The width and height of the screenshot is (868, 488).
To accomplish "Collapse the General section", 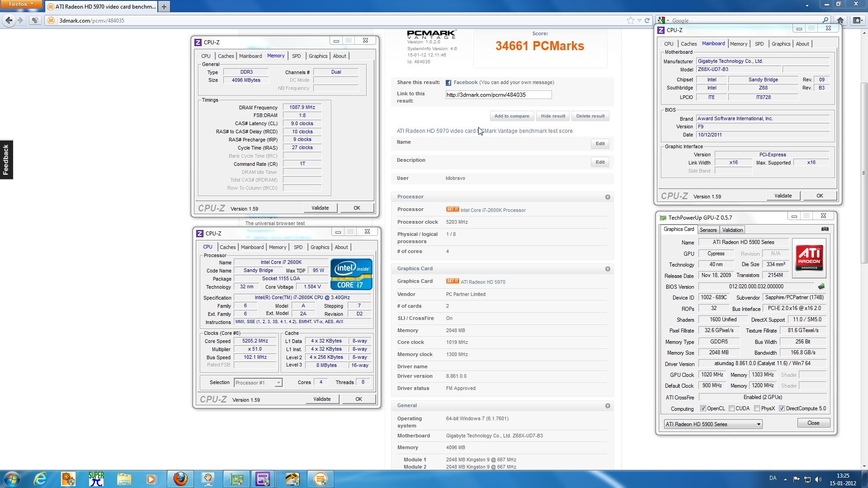I will click(x=608, y=406).
